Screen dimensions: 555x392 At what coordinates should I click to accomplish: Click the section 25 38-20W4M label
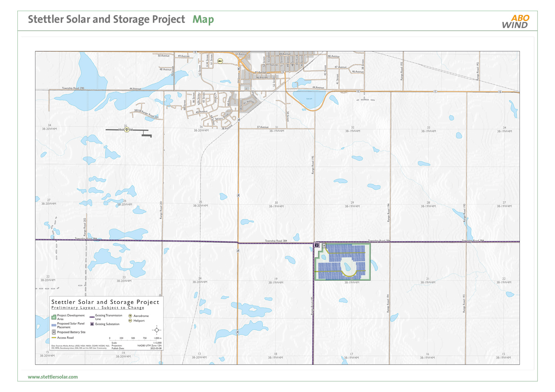(200, 204)
